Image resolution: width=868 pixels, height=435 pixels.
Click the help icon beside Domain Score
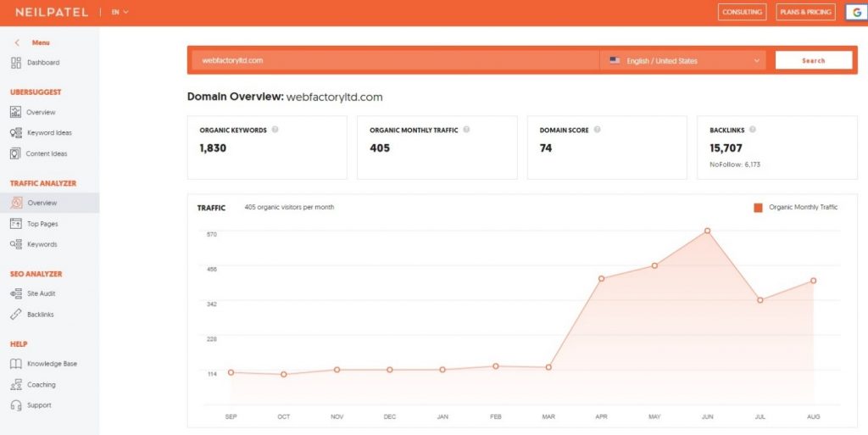597,130
